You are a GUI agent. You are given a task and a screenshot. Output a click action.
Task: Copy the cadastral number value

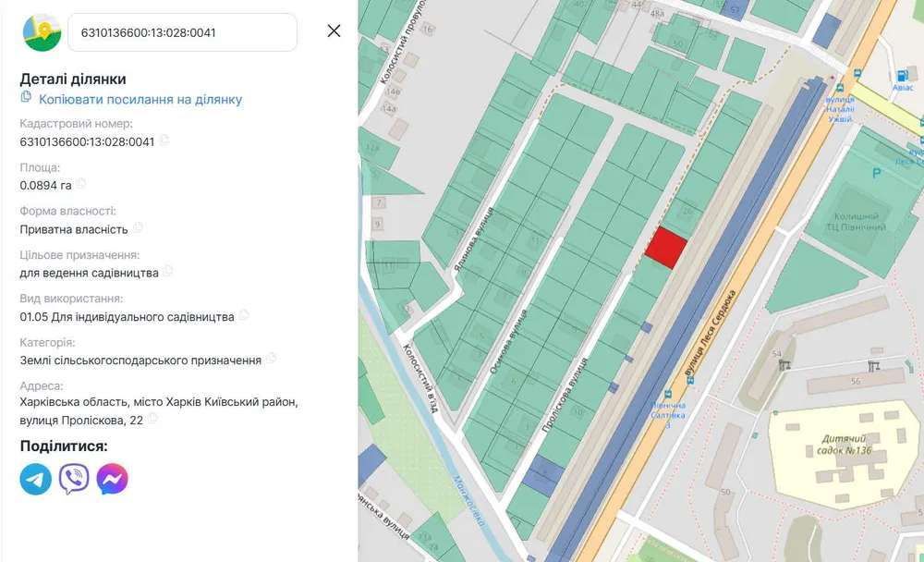click(x=164, y=140)
